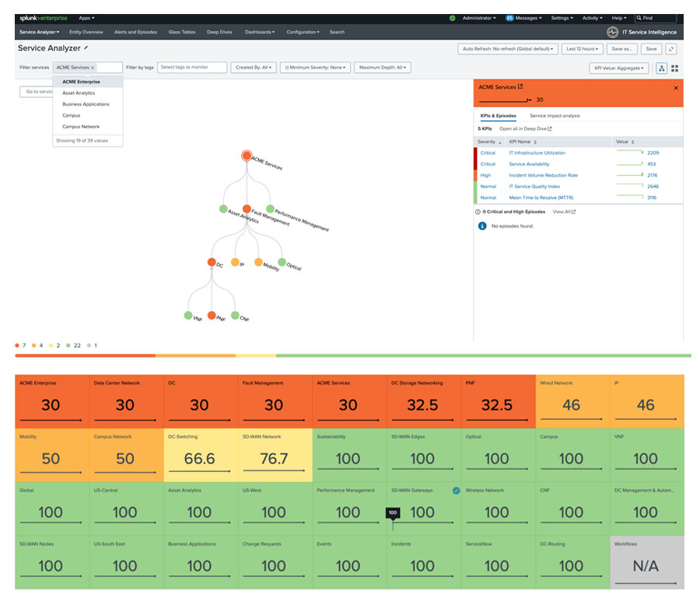
Task: Choose Campus Network from services list
Action: (87, 127)
